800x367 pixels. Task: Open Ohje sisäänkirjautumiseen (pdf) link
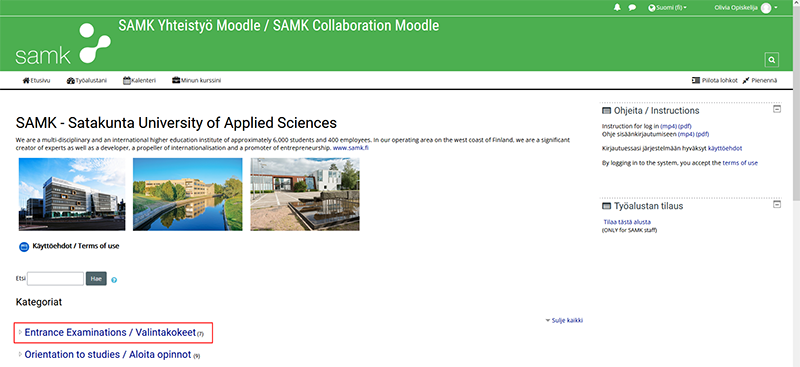tap(702, 134)
